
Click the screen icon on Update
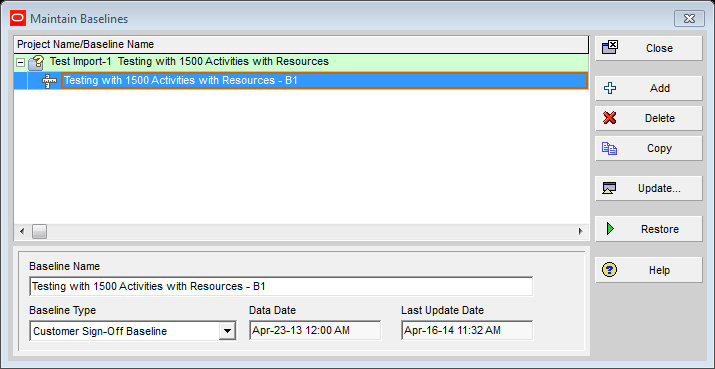tap(610, 188)
